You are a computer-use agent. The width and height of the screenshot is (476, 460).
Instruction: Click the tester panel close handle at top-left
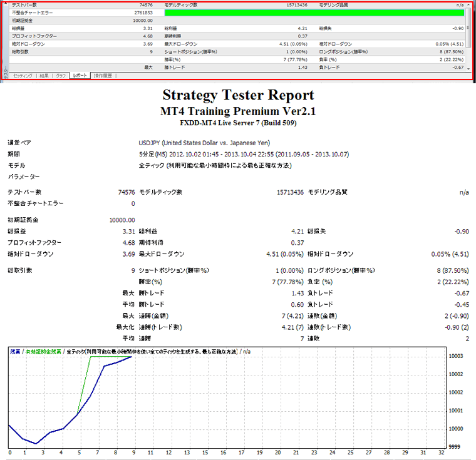pos(6,4)
